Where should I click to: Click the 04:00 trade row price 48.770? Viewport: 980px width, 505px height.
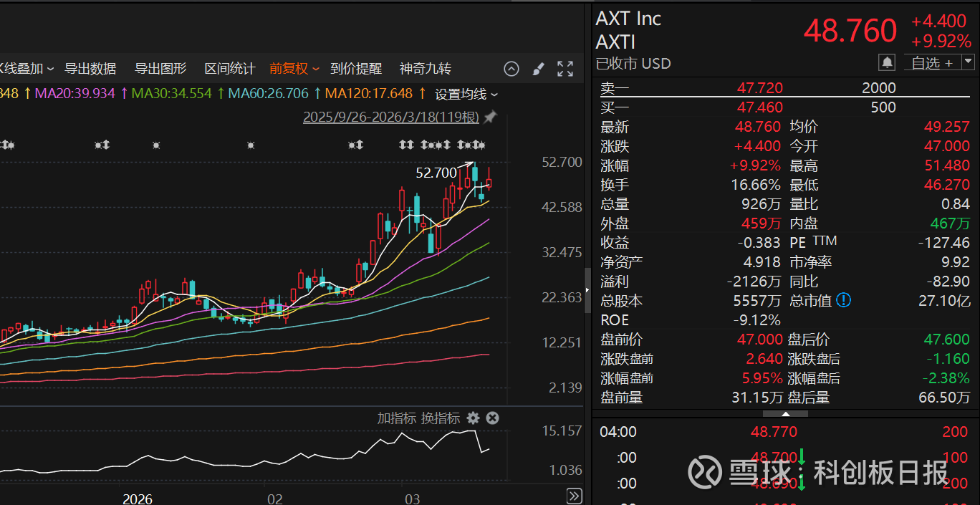point(774,432)
